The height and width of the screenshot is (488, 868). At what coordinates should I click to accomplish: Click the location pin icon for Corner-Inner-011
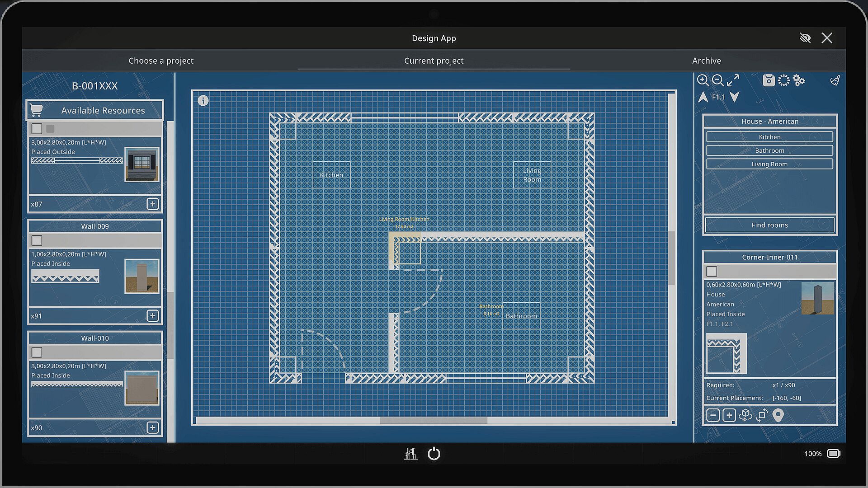tap(778, 415)
